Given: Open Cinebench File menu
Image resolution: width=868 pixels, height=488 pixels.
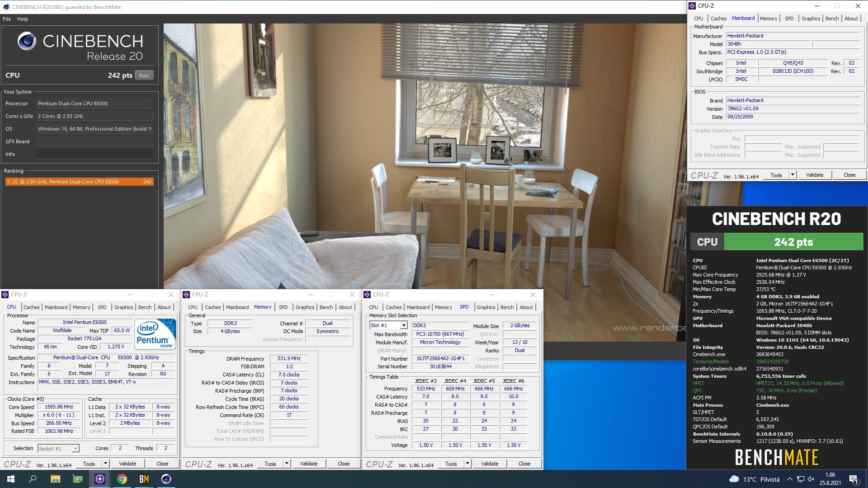Looking at the screenshot, I should pyautogui.click(x=7, y=19).
